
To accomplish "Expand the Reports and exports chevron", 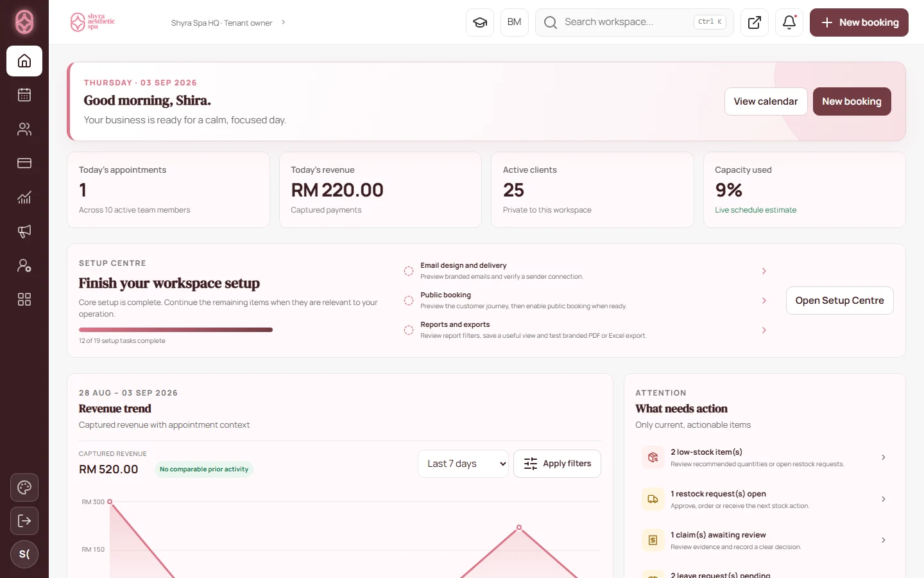I will click(x=764, y=330).
